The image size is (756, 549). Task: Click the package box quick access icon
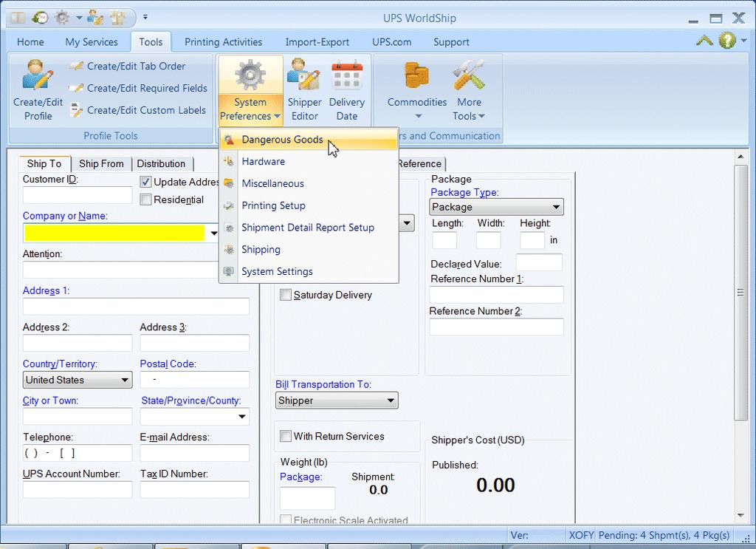[117, 18]
